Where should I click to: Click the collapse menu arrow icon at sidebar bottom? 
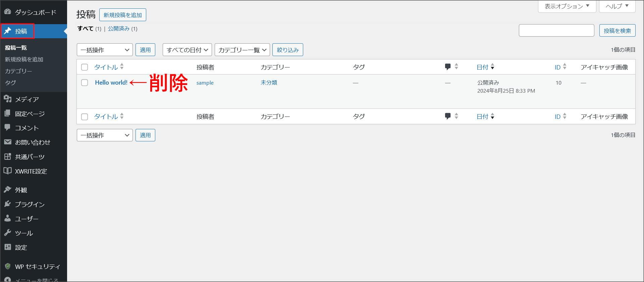click(7, 280)
